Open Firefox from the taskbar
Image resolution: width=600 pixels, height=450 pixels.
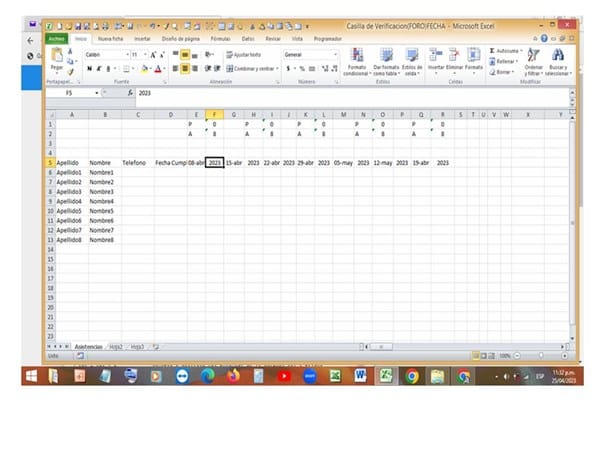[233, 377]
